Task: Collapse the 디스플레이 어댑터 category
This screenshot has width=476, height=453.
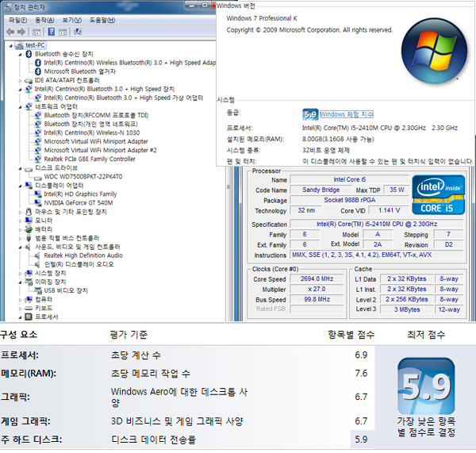Action: click(x=20, y=186)
